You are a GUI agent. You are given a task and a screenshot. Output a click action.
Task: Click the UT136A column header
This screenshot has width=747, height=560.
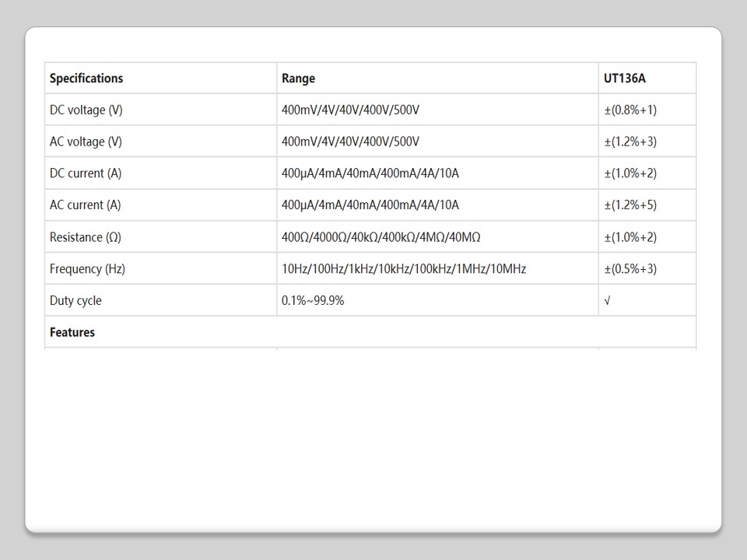624,79
